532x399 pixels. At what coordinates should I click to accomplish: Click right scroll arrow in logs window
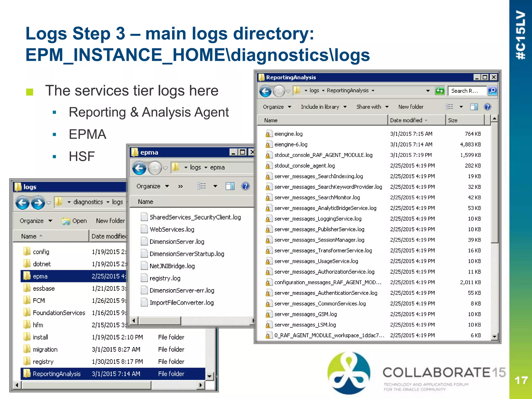pyautogui.click(x=201, y=385)
